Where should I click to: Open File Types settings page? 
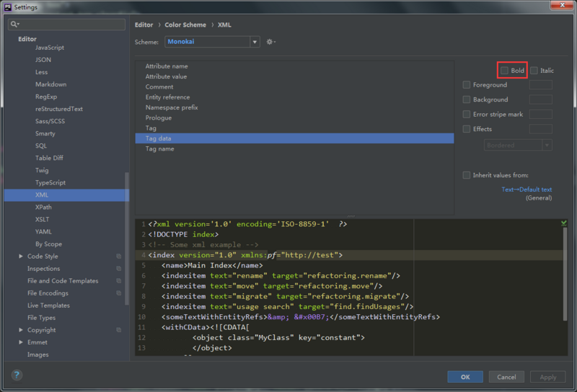[x=42, y=318]
